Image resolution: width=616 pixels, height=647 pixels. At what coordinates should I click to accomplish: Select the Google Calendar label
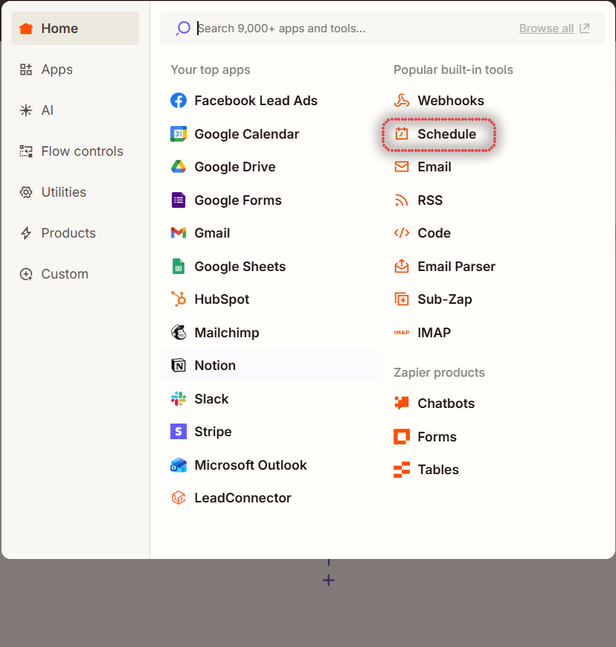point(247,134)
